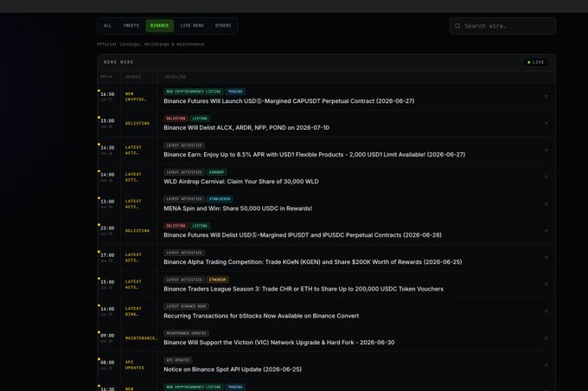Click NEW CRYPTOCURRENCY LISTING tag on CAPUSDT row
588x391 pixels.
[194, 92]
